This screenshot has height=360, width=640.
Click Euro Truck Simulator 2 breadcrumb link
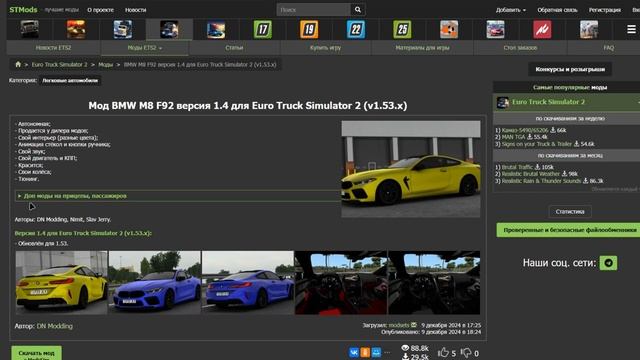[x=60, y=64]
